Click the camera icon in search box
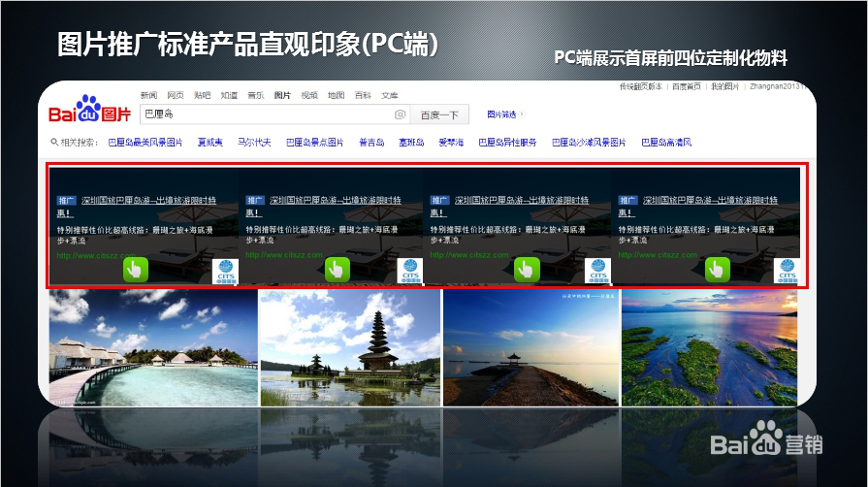 pyautogui.click(x=400, y=115)
